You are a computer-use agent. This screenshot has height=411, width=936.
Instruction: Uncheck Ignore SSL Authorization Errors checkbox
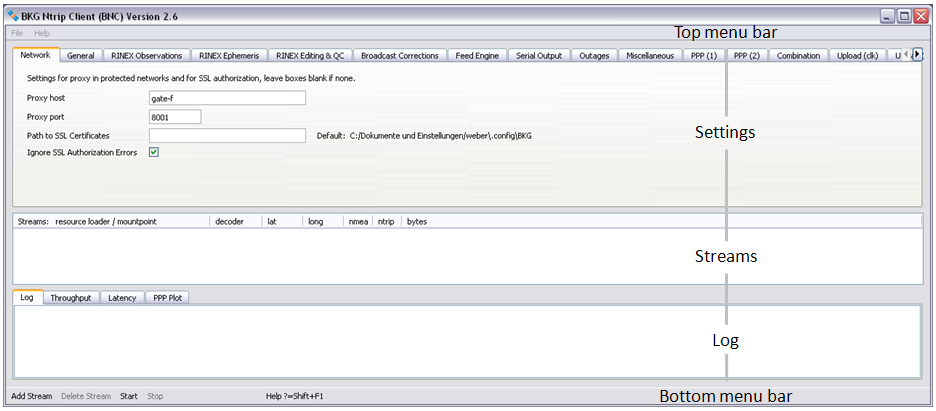[154, 153]
